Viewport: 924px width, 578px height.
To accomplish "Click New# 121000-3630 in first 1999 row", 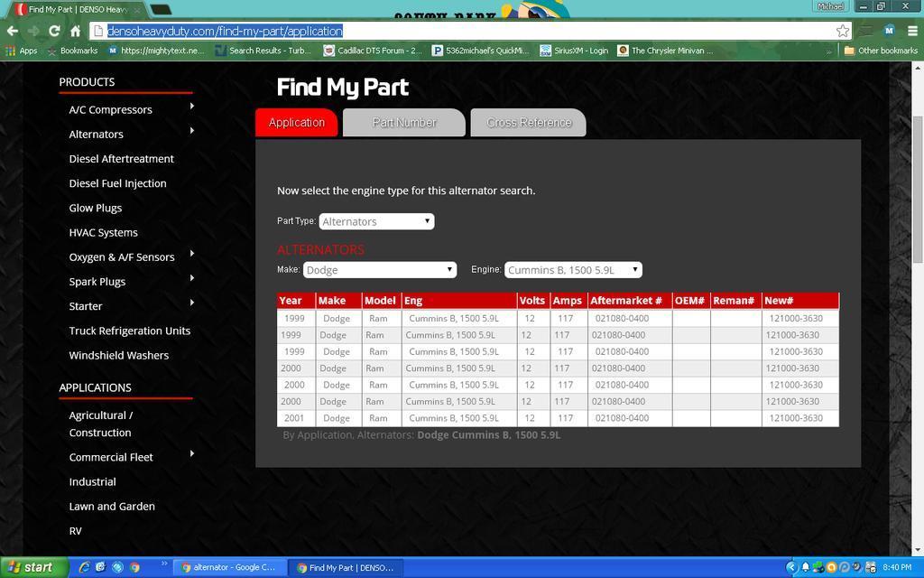I will [796, 319].
